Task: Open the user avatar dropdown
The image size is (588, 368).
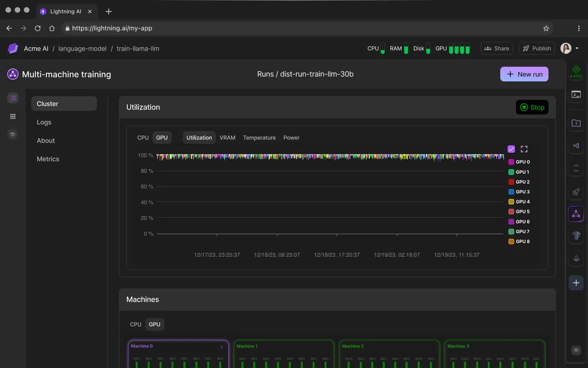Action: (x=570, y=48)
